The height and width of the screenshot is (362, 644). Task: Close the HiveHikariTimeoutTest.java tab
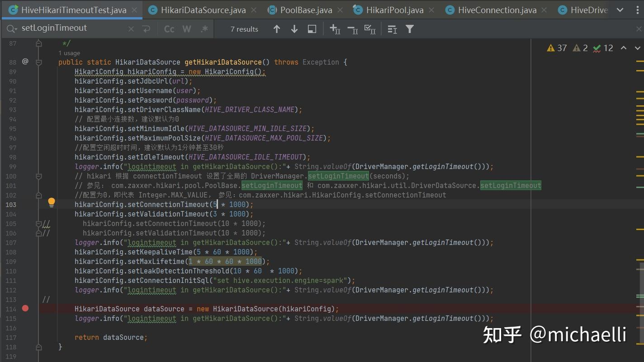[134, 10]
